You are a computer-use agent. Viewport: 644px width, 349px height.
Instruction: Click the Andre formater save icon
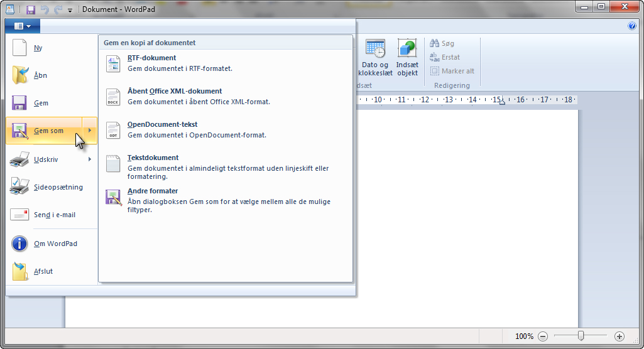point(113,197)
